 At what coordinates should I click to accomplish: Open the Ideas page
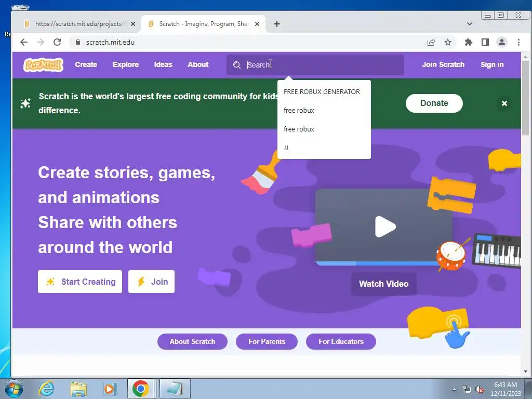point(163,64)
